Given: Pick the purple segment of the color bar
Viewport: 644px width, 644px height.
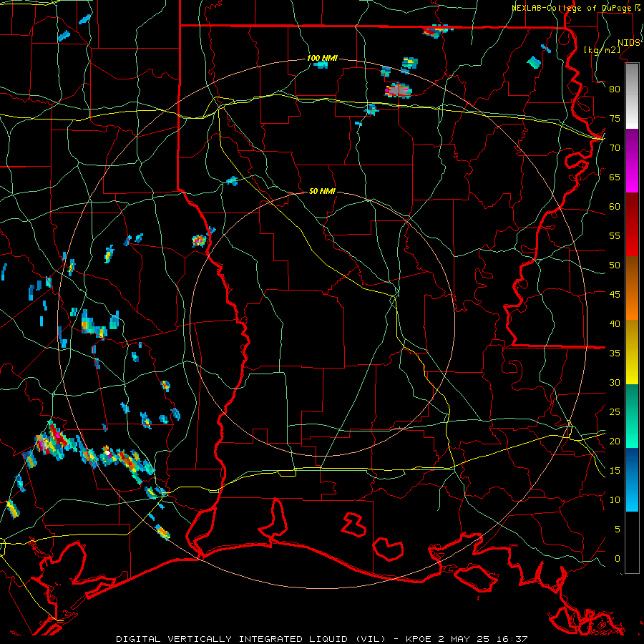Looking at the screenshot, I should (x=632, y=161).
